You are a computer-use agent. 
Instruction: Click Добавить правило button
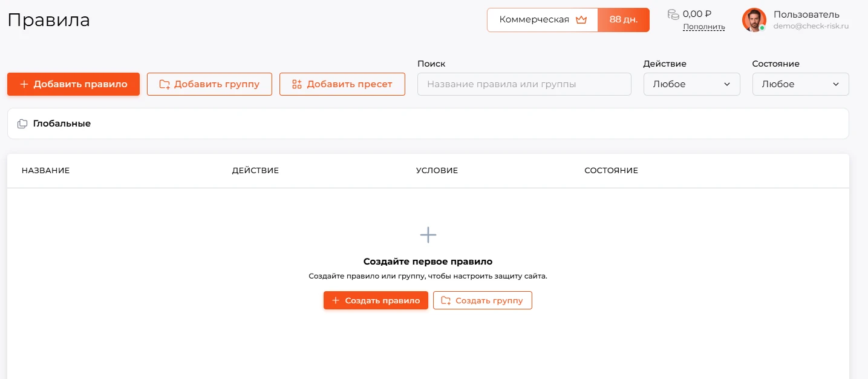tap(73, 84)
